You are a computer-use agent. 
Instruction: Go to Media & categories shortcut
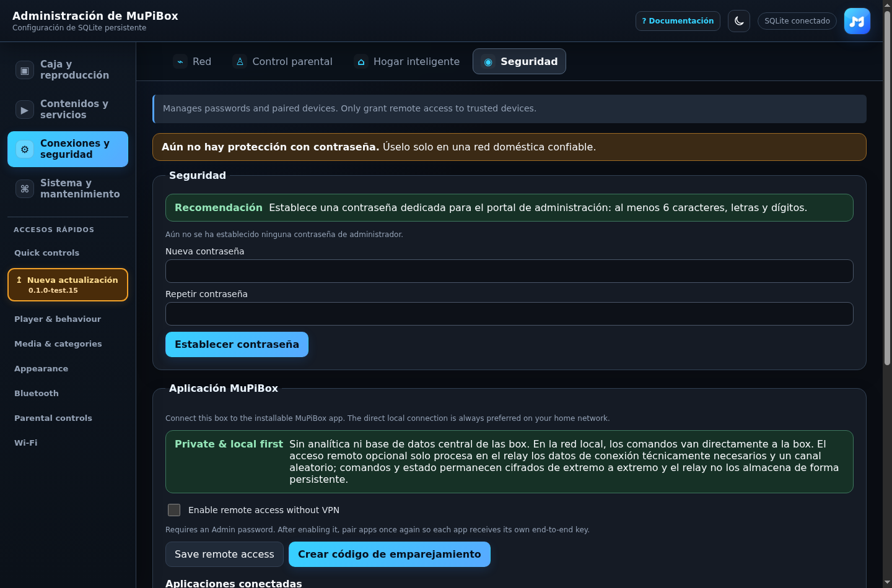pyautogui.click(x=68, y=344)
